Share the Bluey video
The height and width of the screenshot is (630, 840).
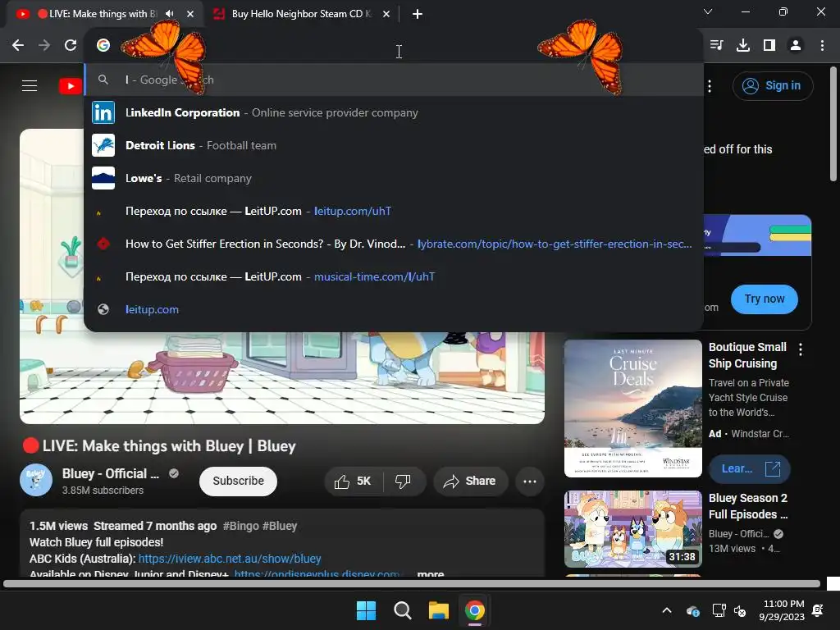point(470,481)
